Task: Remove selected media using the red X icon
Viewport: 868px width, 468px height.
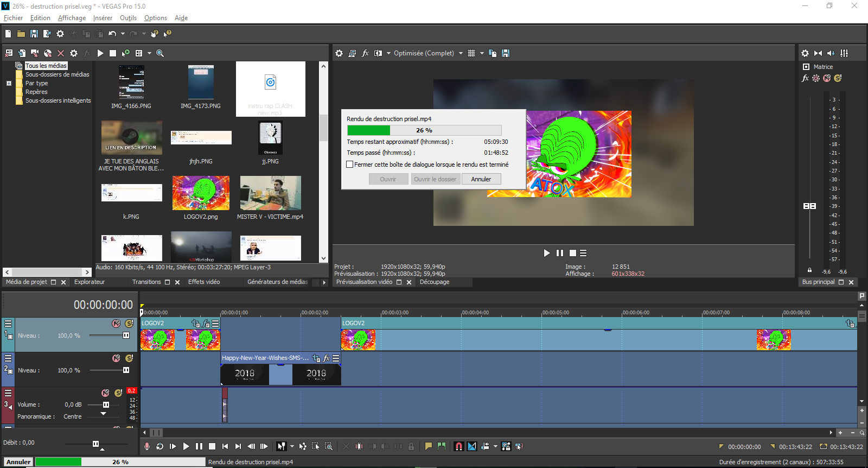Action: (61, 53)
